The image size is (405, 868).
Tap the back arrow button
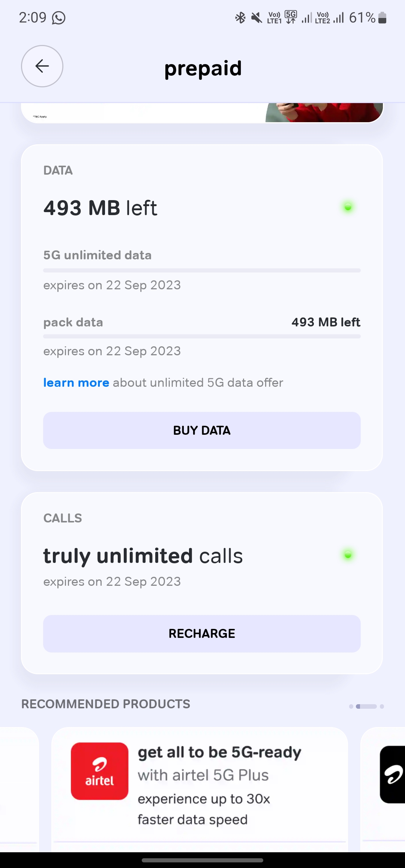click(42, 66)
